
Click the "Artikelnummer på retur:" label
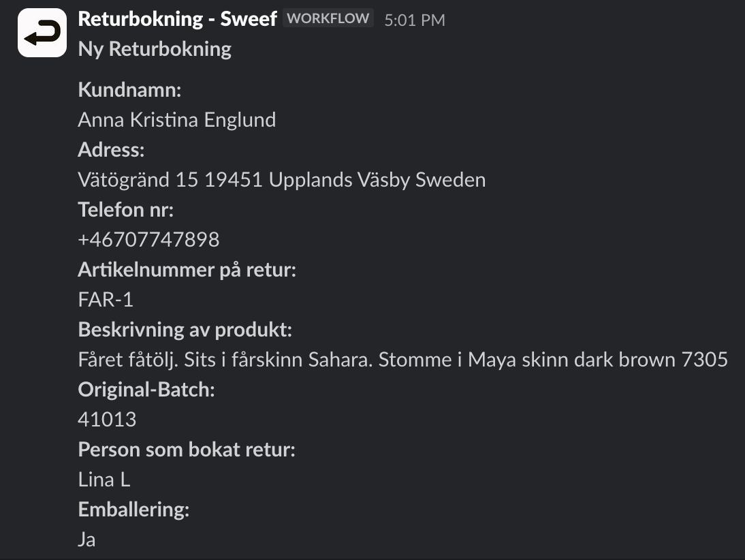[187, 270]
